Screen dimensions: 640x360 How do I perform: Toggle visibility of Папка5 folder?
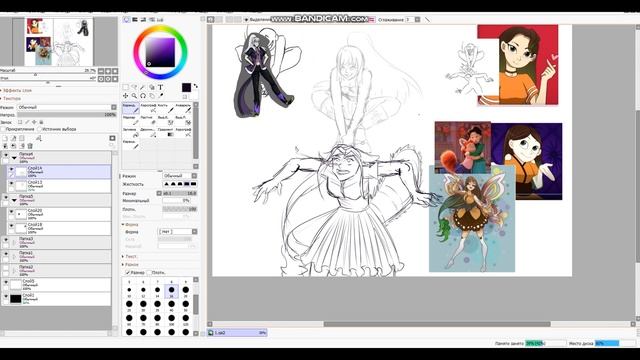(x=6, y=198)
